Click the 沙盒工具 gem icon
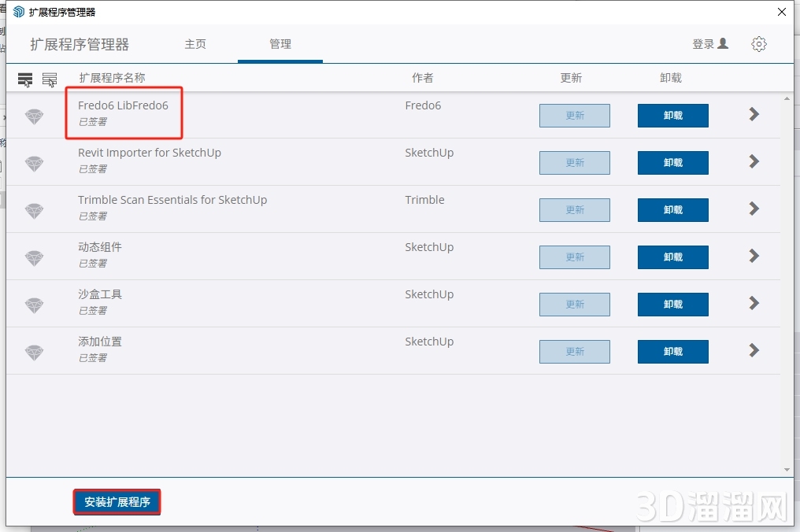The image size is (800, 532). coord(34,305)
